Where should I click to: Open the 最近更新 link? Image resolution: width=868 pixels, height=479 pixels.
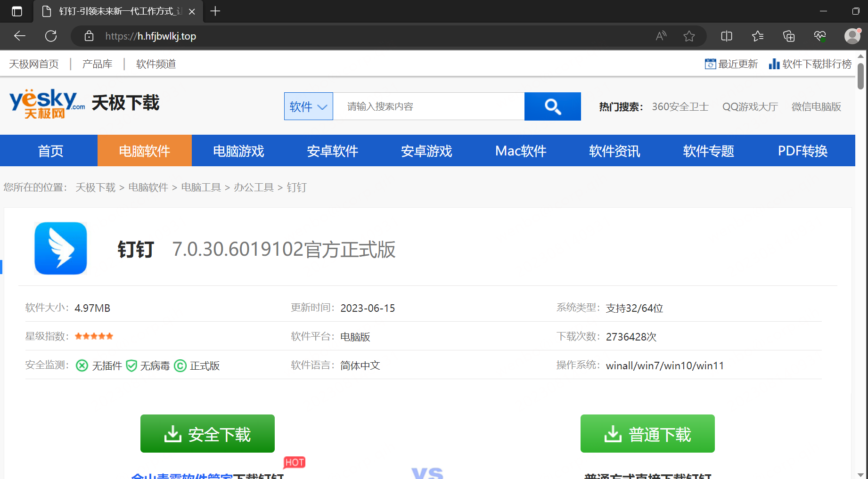[738, 64]
